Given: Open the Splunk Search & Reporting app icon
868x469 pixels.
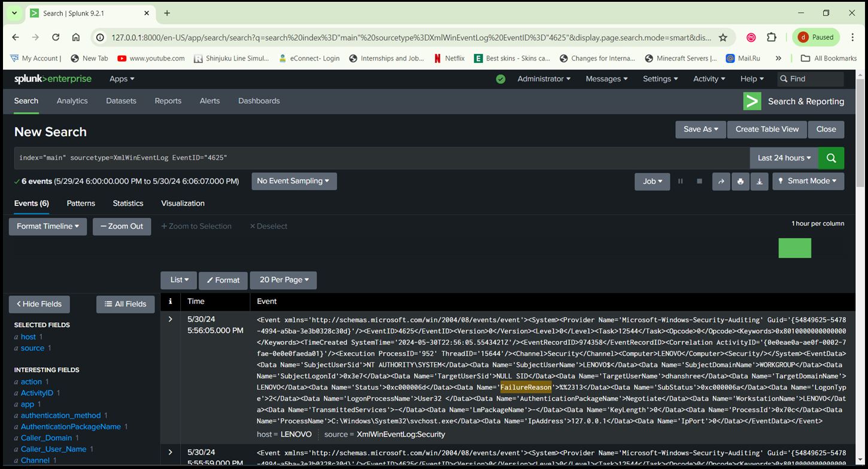Looking at the screenshot, I should [752, 101].
